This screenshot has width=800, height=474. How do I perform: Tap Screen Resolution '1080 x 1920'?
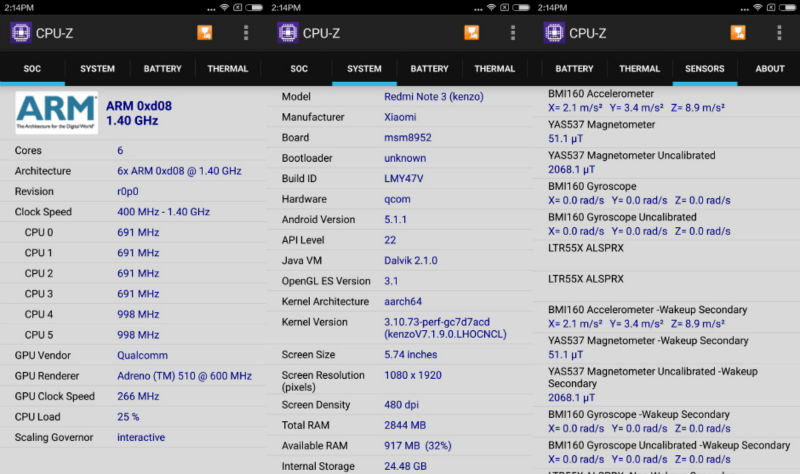[413, 375]
